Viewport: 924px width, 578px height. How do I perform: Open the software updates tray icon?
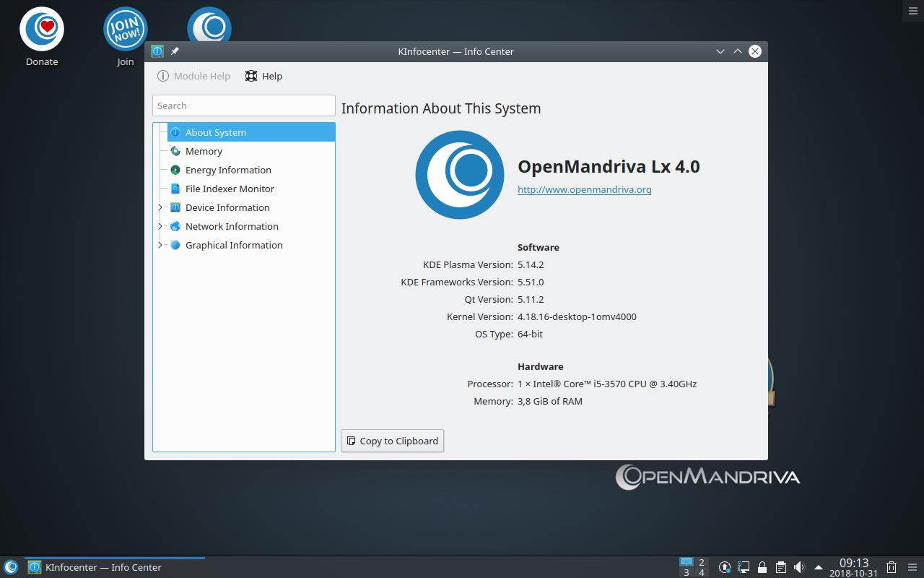pyautogui.click(x=724, y=567)
